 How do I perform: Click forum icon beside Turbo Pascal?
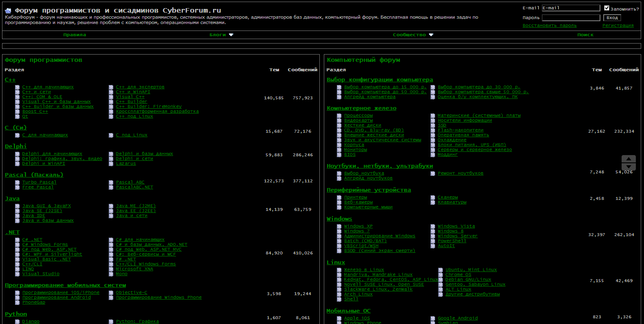tap(18, 182)
